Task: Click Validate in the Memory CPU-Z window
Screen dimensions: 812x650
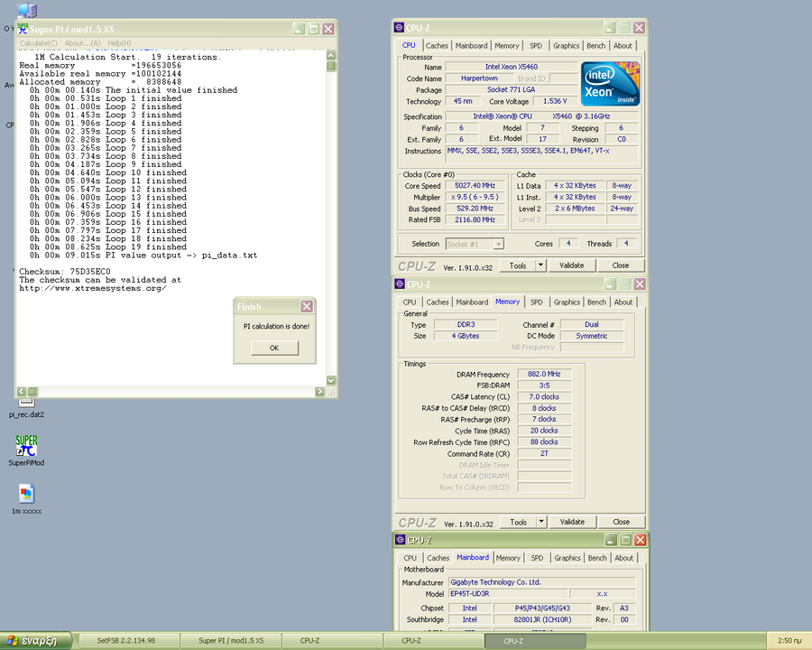Action: 572,522
